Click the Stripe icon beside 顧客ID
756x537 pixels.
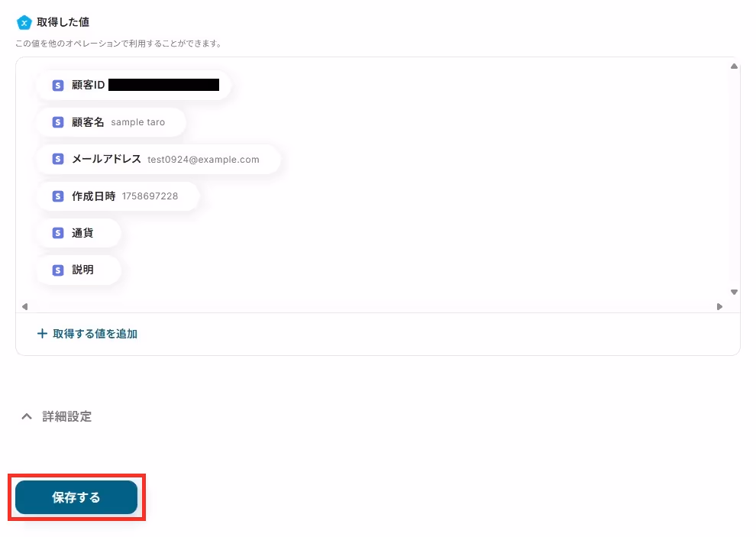[58, 86]
